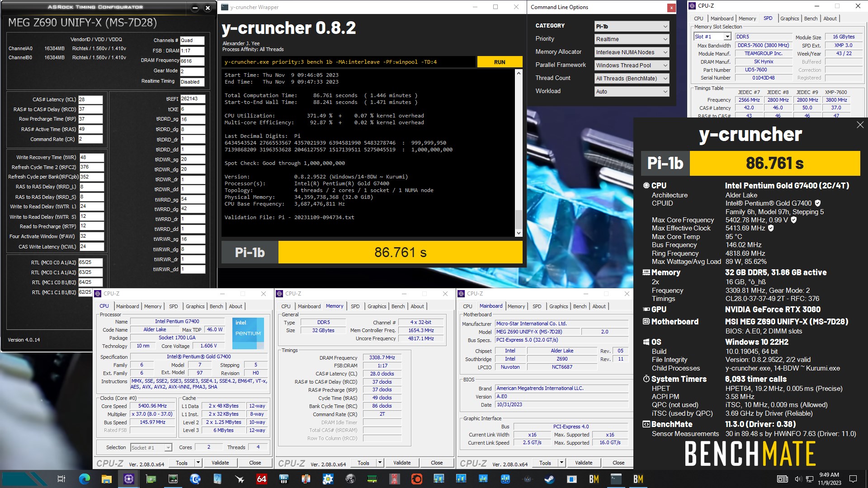Open the Selection Socket #1 dropdown
Screen dimensions: 868x488
click(151, 447)
